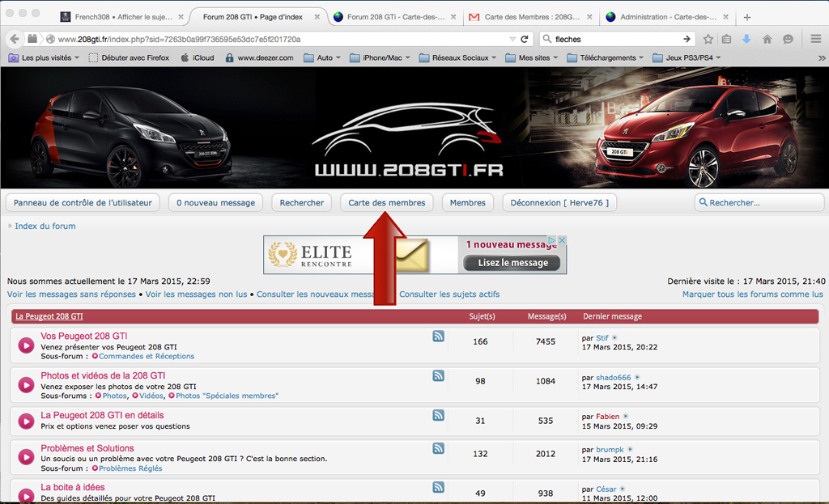The width and height of the screenshot is (829, 504).
Task: Bookmark this page with the star icon
Action: tap(708, 39)
